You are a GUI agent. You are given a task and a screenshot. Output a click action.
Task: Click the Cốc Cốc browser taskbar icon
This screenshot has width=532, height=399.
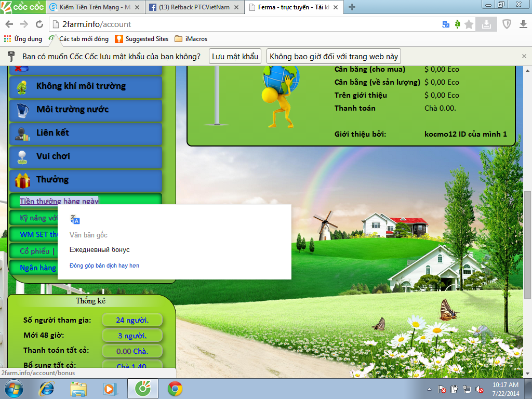143,389
